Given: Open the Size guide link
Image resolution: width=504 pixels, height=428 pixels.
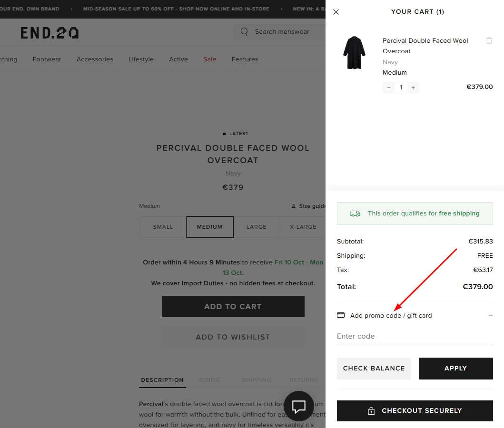Looking at the screenshot, I should click(x=309, y=206).
